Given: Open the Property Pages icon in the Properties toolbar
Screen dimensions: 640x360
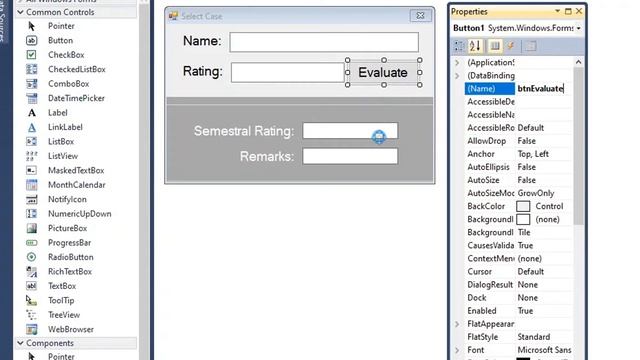Looking at the screenshot, I should coord(531,46).
